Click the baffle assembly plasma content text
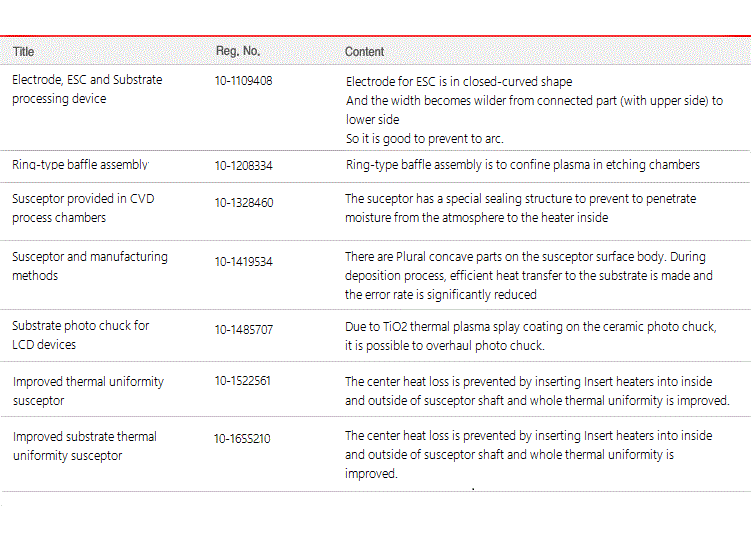Image resolution: width=751 pixels, height=558 pixels. tap(523, 165)
